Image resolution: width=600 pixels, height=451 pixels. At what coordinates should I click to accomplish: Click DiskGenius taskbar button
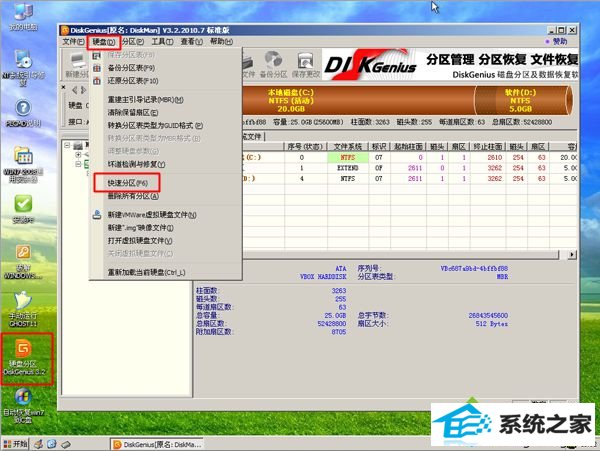(x=157, y=444)
